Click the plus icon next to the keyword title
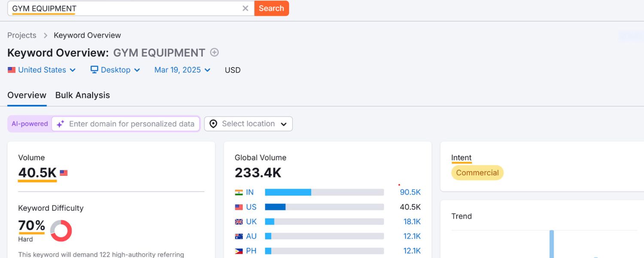The image size is (644, 258). click(214, 52)
